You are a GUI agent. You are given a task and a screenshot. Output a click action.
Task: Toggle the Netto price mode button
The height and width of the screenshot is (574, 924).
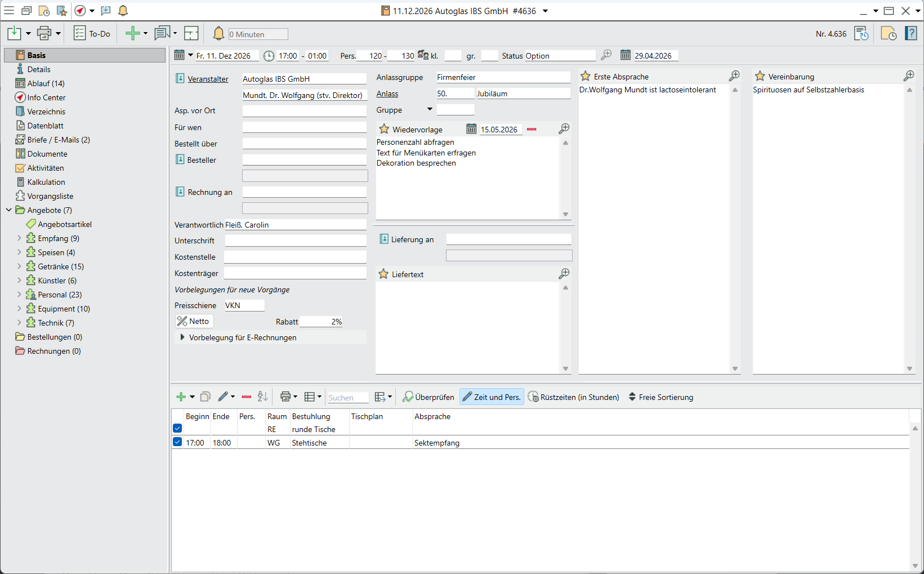point(194,321)
